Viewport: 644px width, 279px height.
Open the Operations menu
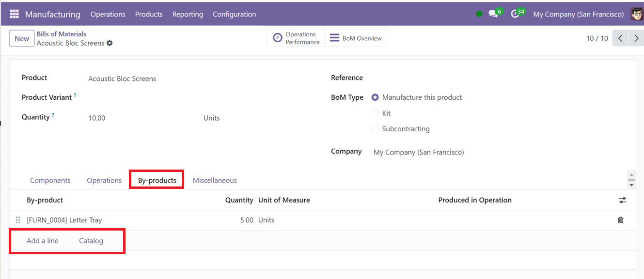tap(108, 14)
